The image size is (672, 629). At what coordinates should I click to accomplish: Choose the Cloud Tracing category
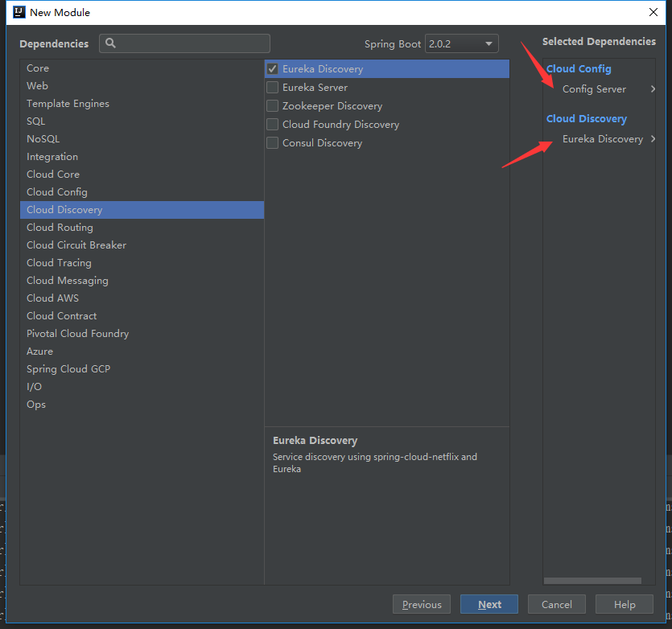coord(142,263)
